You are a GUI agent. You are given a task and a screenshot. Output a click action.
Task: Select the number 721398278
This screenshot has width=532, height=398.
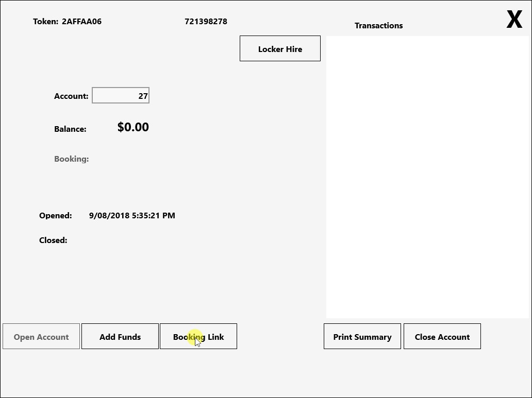[206, 21]
